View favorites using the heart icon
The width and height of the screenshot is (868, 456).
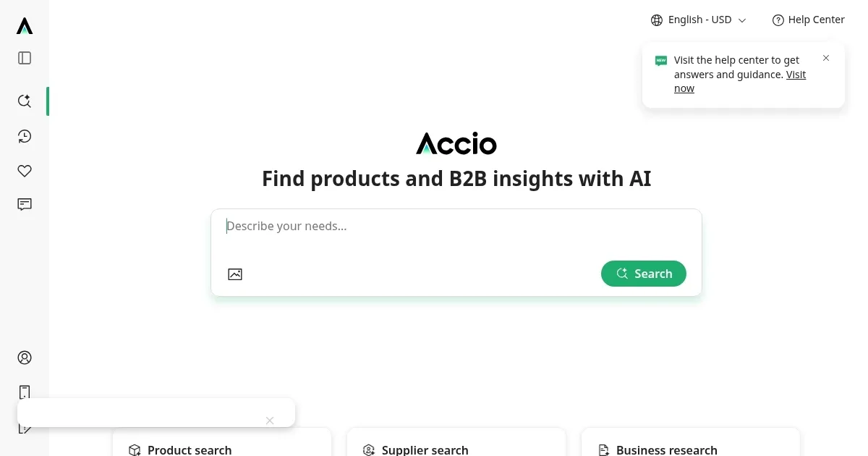coord(24,171)
